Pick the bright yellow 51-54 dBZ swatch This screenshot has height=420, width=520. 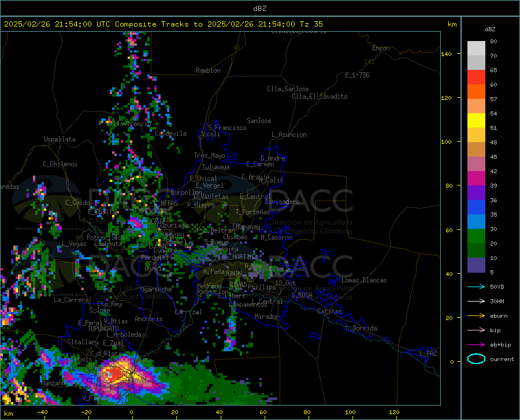476,121
